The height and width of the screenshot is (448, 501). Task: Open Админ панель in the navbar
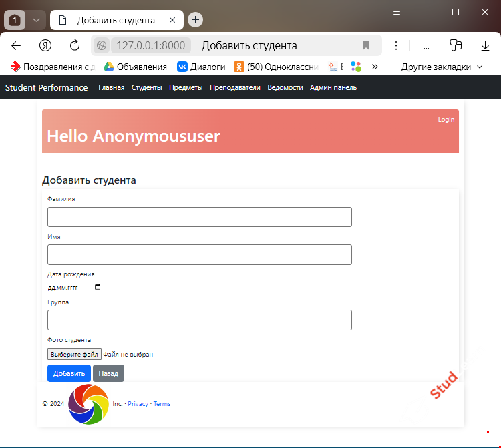333,88
